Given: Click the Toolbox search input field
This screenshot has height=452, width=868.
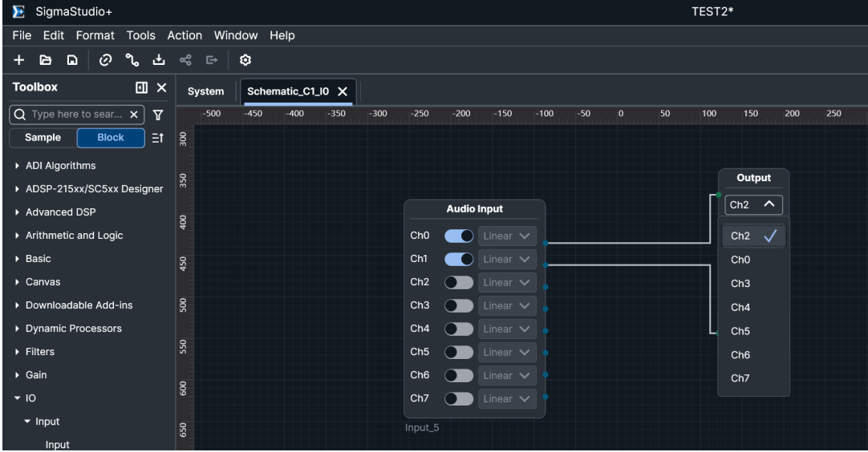Looking at the screenshot, I should (x=77, y=115).
